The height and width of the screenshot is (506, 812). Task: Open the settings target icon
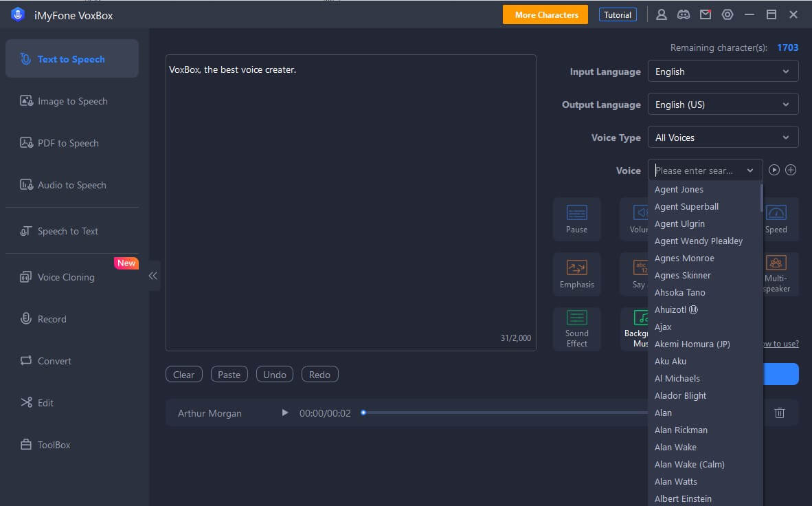click(x=728, y=14)
